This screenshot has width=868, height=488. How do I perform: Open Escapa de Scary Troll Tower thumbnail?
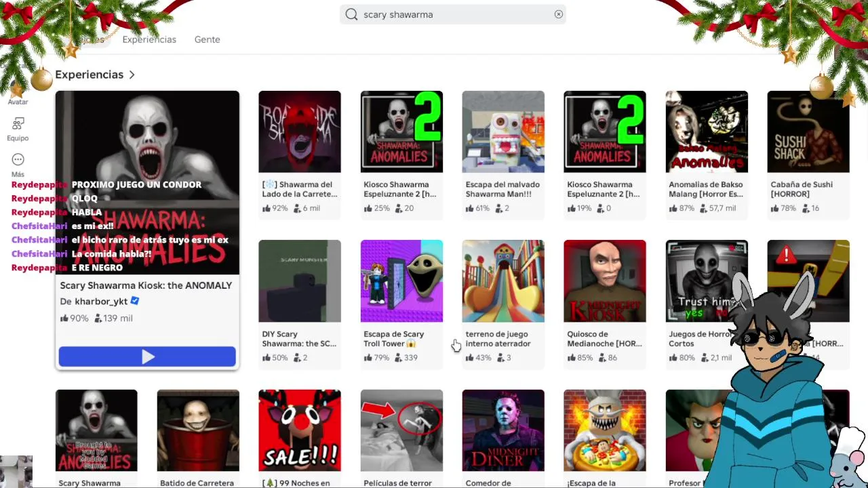tap(401, 281)
